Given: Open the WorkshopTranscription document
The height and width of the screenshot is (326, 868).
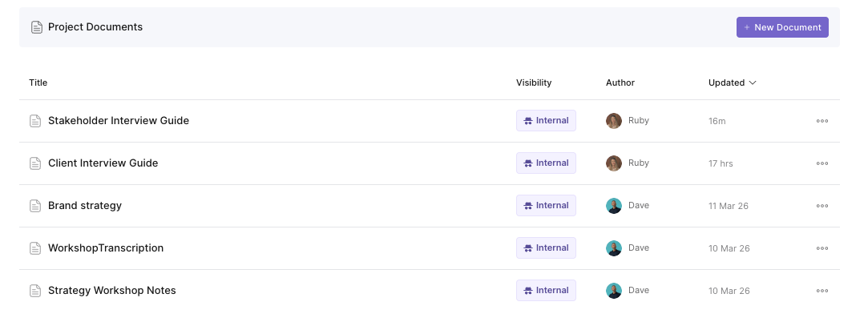Looking at the screenshot, I should point(106,248).
